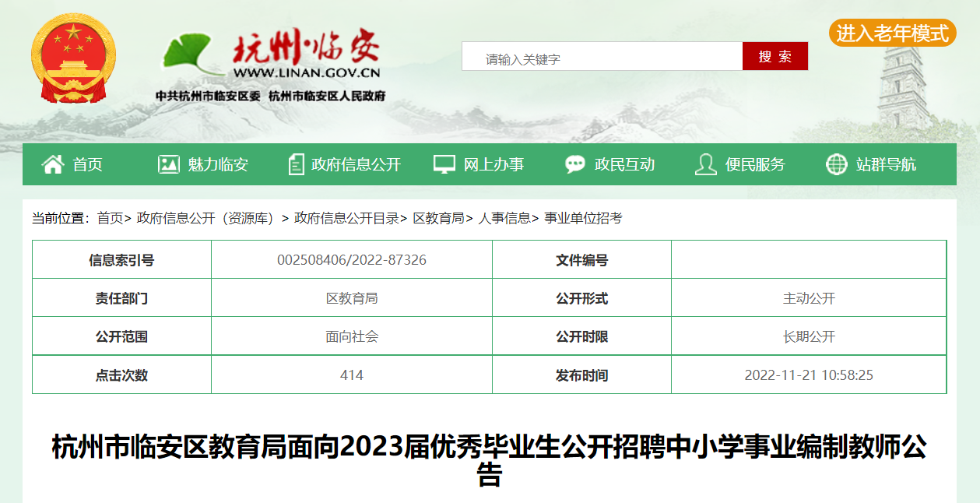Click the 信息索引号 label cell
The image size is (980, 503).
tap(121, 260)
